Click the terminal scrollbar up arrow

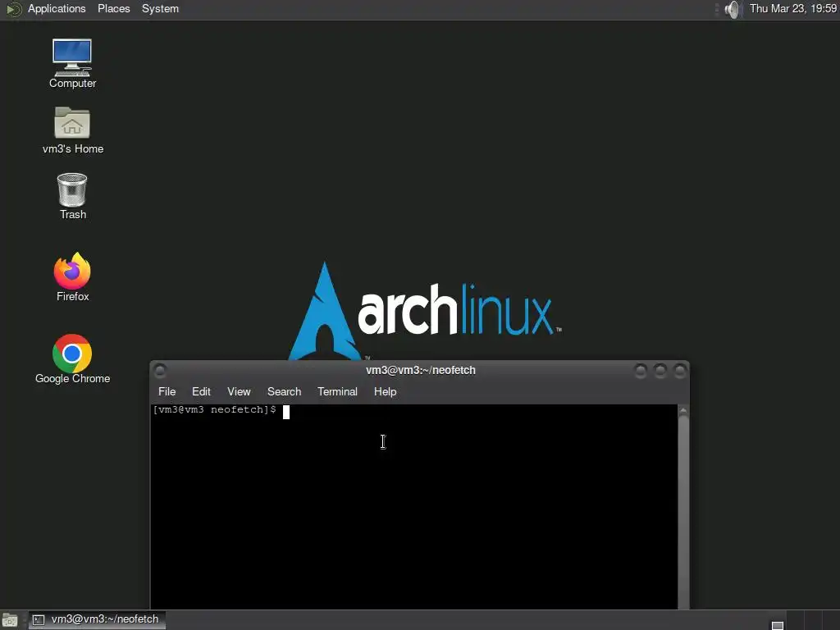pyautogui.click(x=683, y=411)
